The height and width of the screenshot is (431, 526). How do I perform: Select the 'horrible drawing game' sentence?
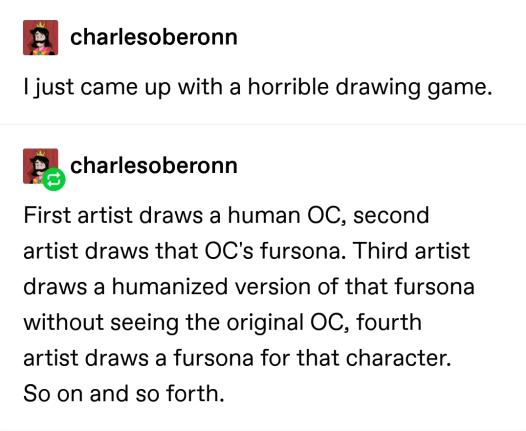click(x=258, y=87)
